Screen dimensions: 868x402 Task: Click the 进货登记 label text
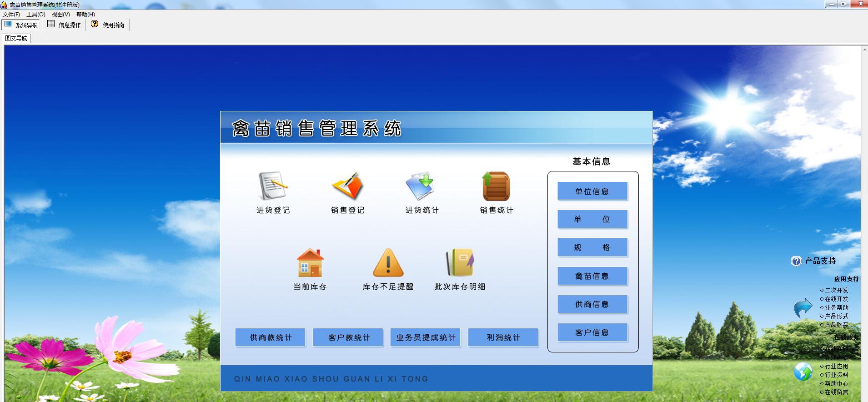pyautogui.click(x=273, y=210)
